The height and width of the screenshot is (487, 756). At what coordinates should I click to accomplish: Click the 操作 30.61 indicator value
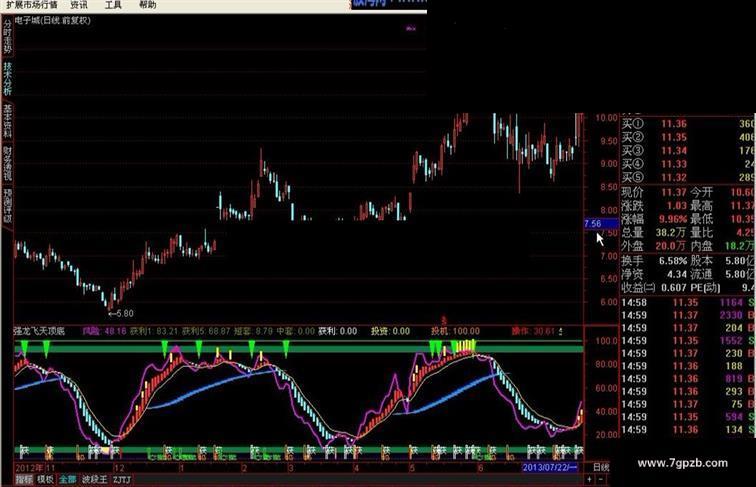[x=533, y=331]
